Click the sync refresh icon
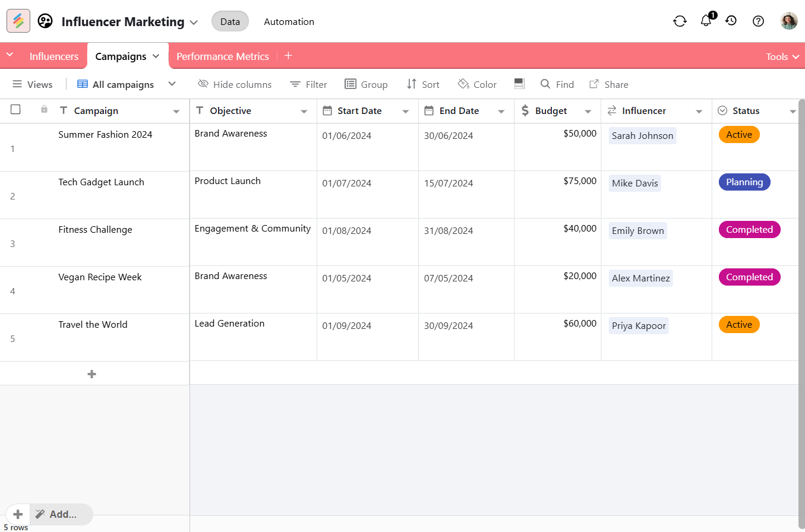The image size is (805, 532). pyautogui.click(x=680, y=21)
